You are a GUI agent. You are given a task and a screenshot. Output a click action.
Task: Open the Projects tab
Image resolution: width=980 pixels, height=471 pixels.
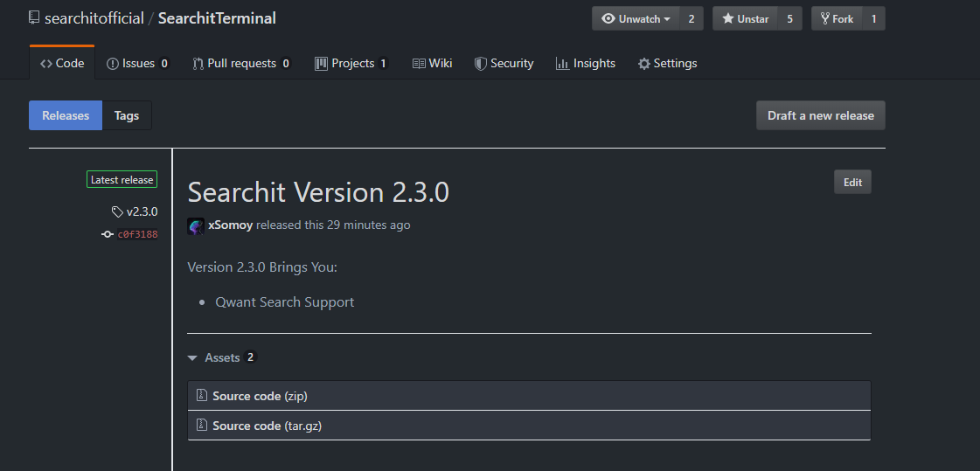coord(351,63)
